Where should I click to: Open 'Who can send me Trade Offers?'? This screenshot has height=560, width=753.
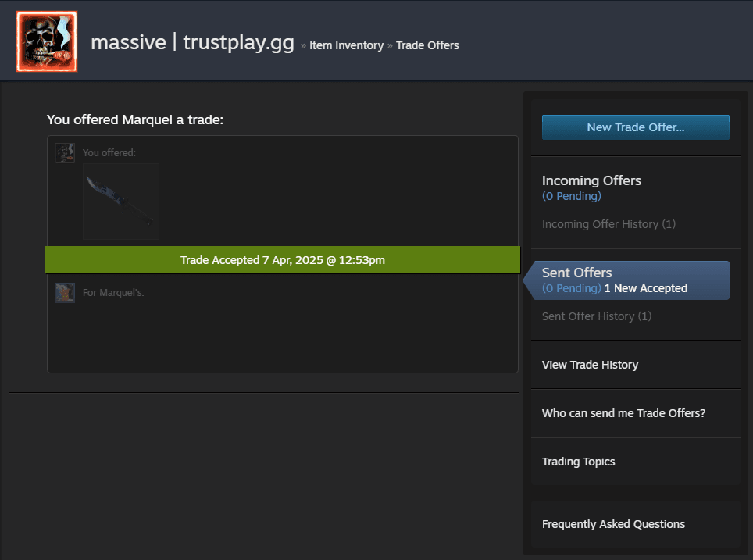pos(623,413)
